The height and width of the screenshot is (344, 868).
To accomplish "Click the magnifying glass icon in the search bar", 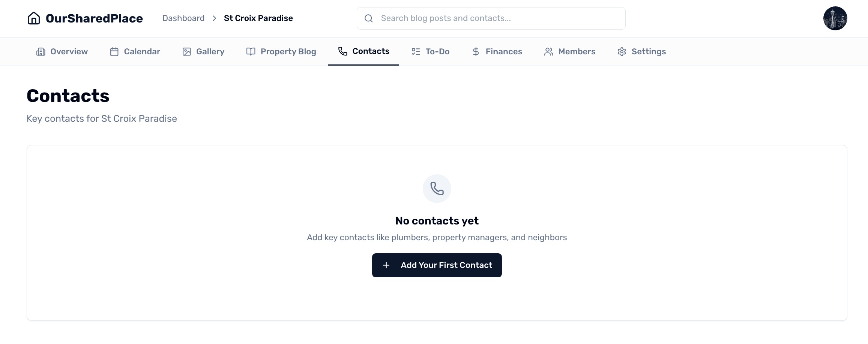I will (368, 18).
